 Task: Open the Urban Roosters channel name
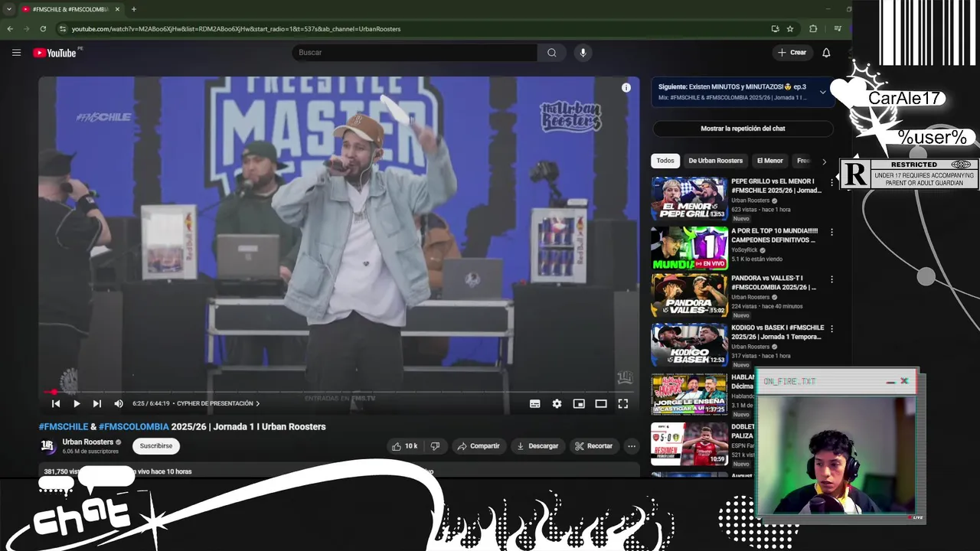tap(88, 442)
